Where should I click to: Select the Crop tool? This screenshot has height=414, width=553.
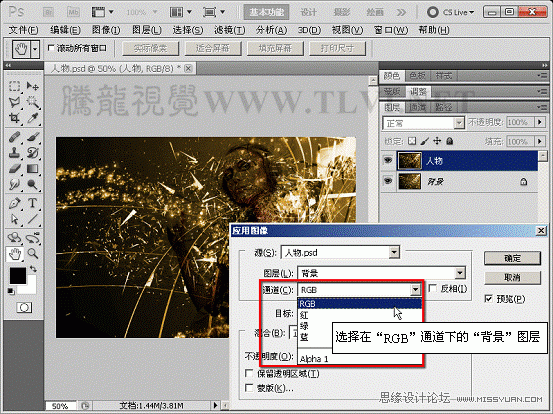tap(14, 118)
